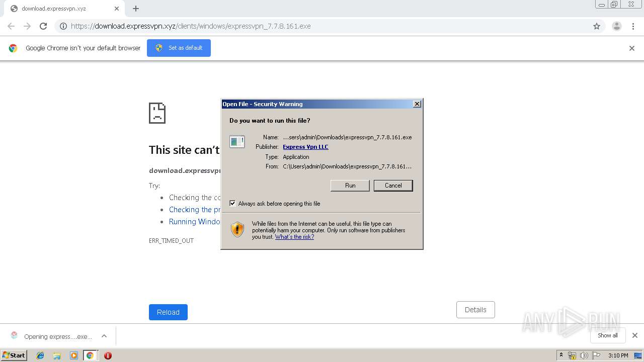
Task: Click the 3:10 PM clock
Action: (x=618, y=355)
